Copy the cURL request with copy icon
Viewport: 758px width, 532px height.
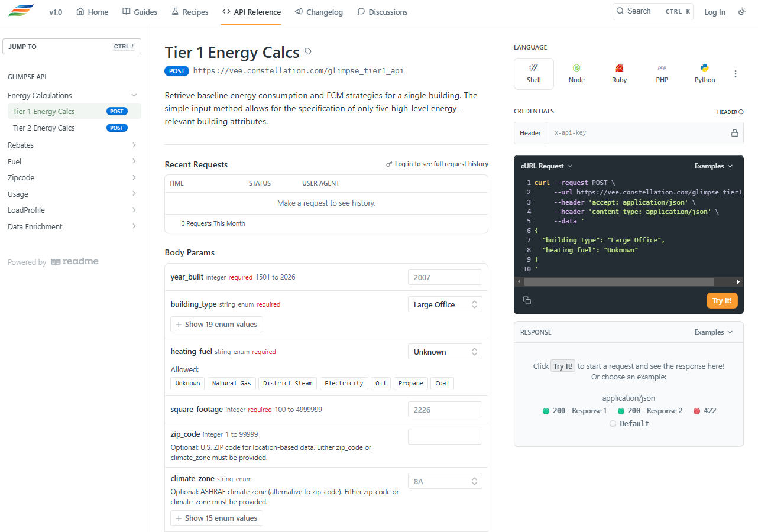tap(527, 300)
